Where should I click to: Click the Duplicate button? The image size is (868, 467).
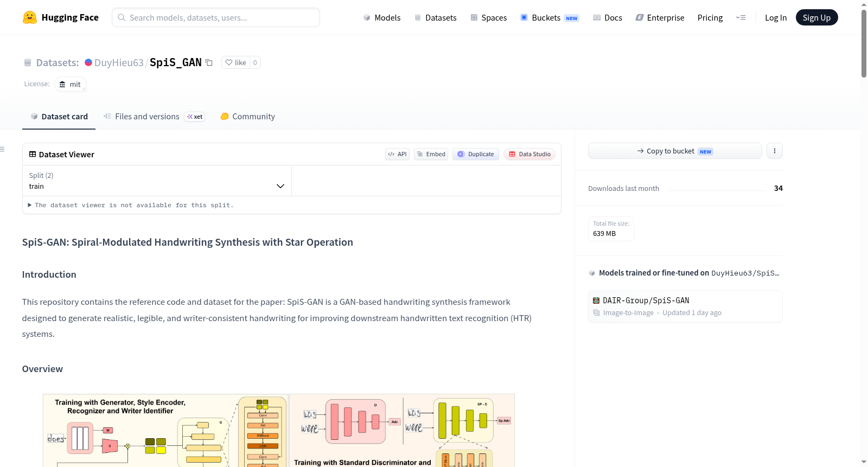(476, 154)
